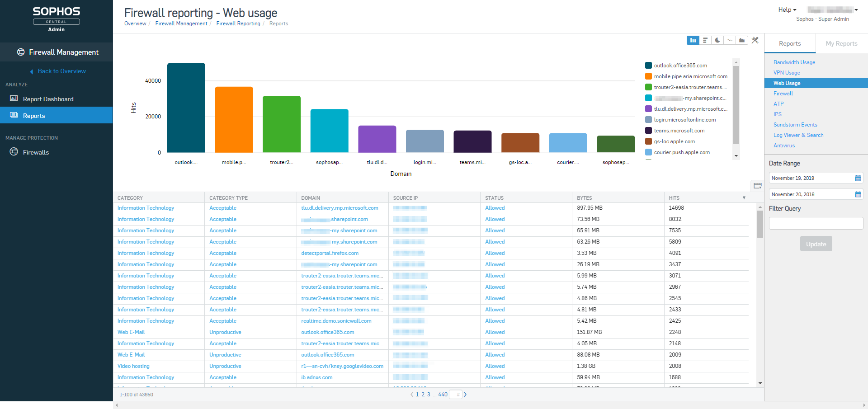Sort table by Hits column arrow
The width and height of the screenshot is (868, 409).
point(744,198)
